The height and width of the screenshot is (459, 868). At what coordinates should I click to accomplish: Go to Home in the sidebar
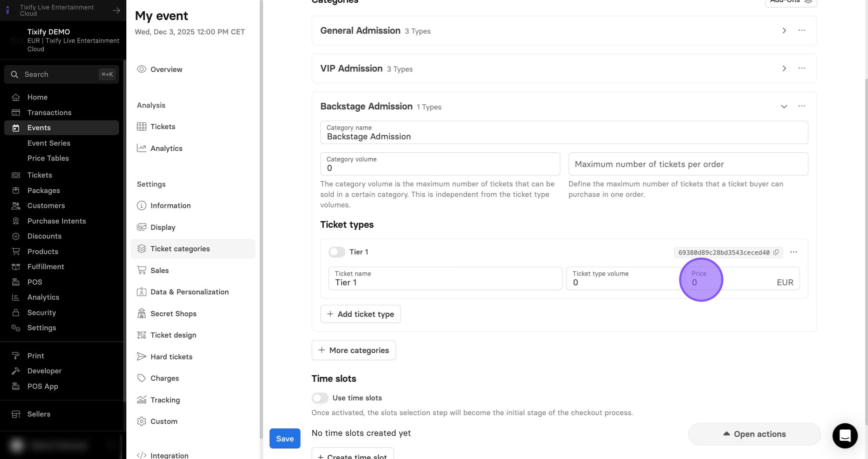click(61, 97)
